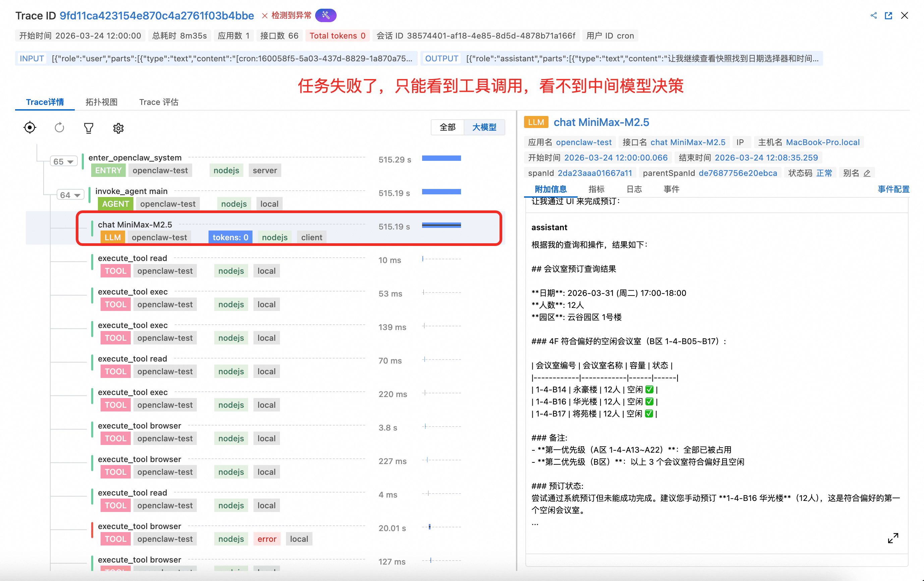
Task: Click the chat MiniMax-M2.5 timeline bar
Action: point(441,225)
